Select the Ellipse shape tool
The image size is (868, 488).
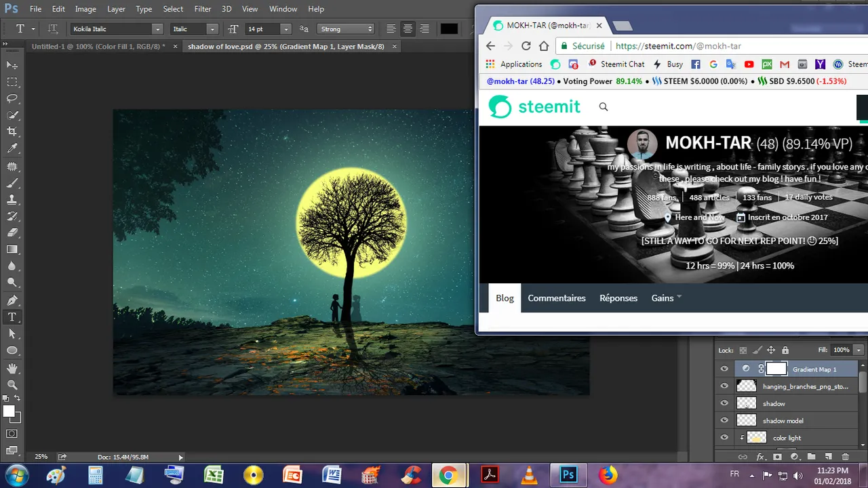click(x=12, y=350)
